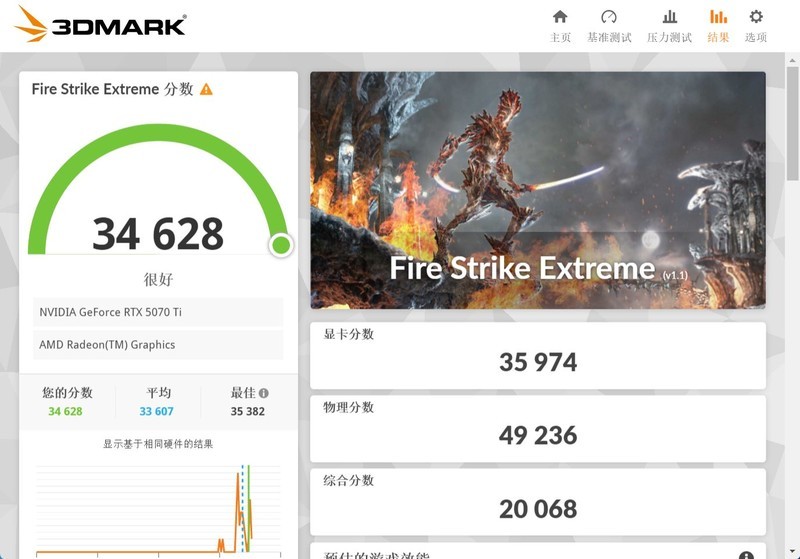Viewport: 800px width, 559px height.
Task: Click the 很好 rating label
Action: [x=158, y=280]
